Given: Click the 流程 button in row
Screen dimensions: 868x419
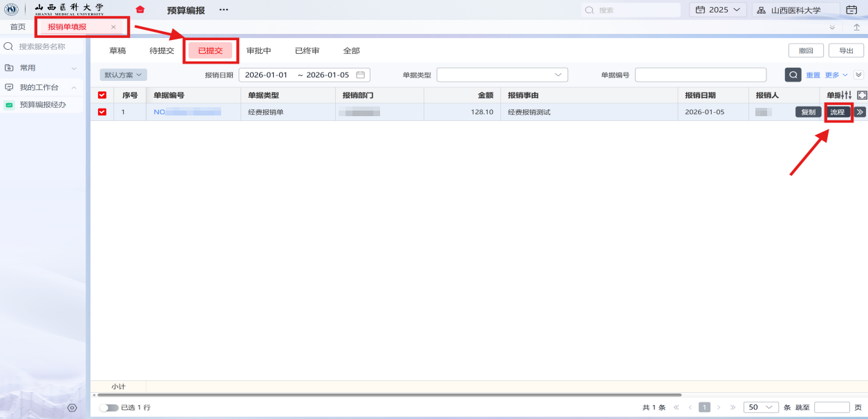Looking at the screenshot, I should pos(838,112).
